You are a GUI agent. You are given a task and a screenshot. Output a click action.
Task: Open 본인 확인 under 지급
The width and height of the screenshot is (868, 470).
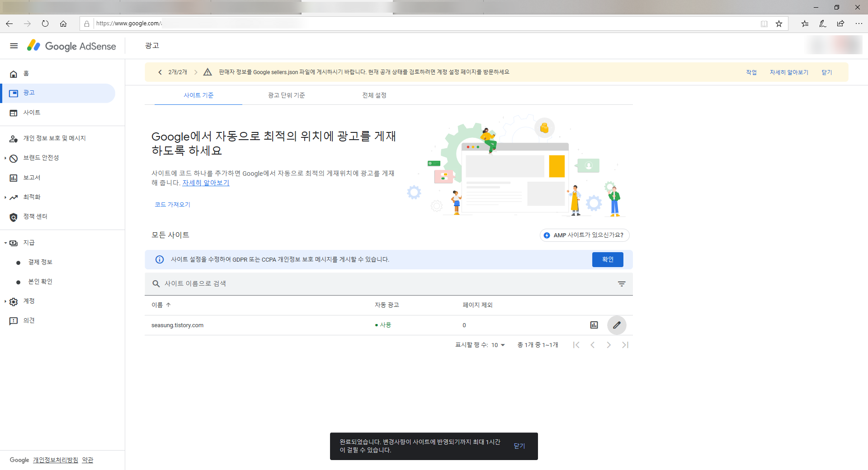[x=40, y=282]
